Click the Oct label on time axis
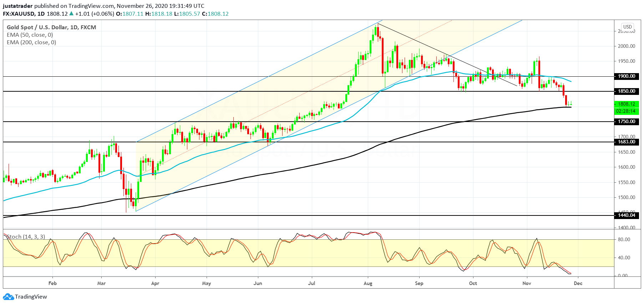The image size is (644, 305). pyautogui.click(x=473, y=283)
